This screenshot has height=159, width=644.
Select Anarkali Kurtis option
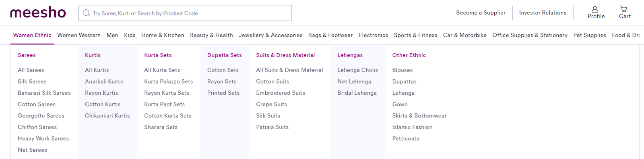coord(104,82)
